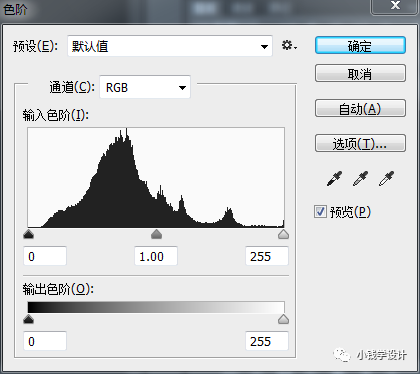
Task: Click the output levels gradient bar
Action: point(156,307)
